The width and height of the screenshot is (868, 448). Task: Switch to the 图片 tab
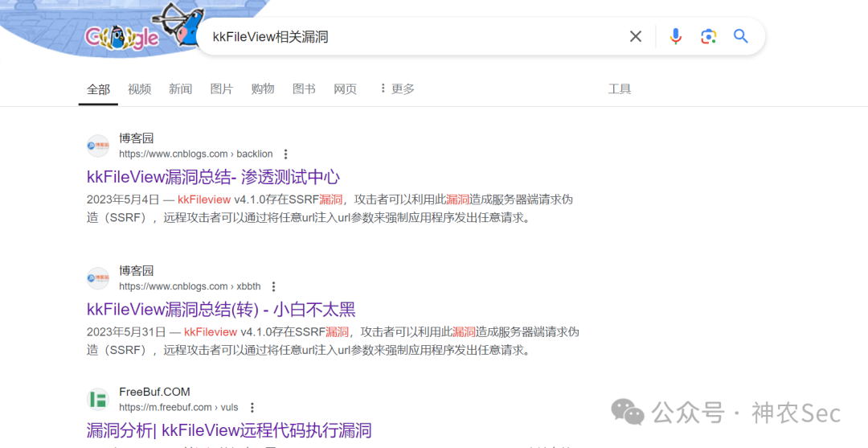(x=222, y=89)
